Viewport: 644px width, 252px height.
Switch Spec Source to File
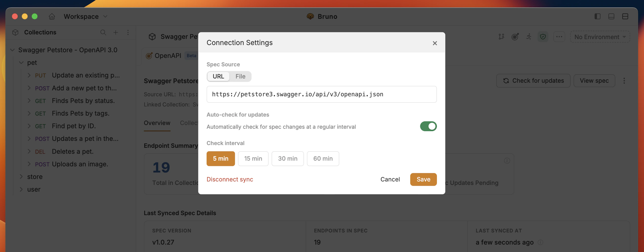point(240,76)
